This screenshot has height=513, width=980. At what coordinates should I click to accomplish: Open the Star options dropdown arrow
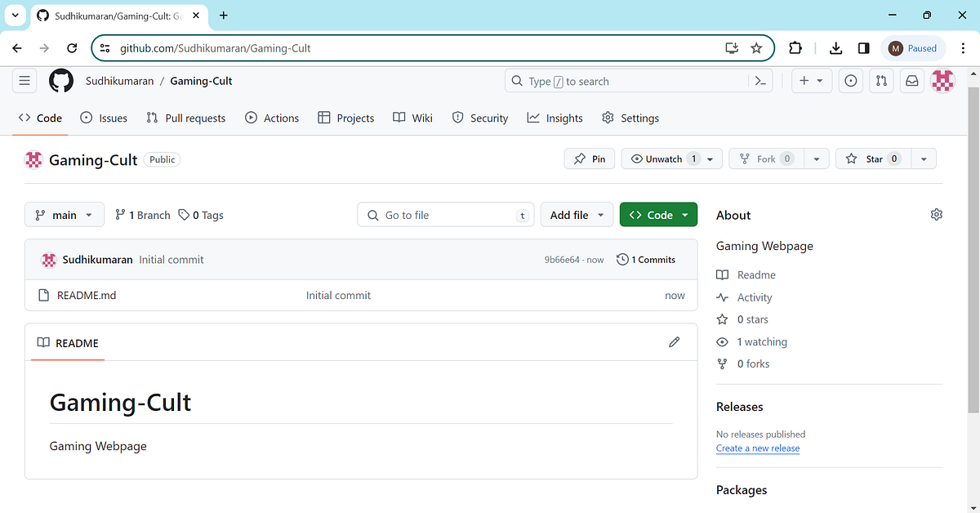pos(924,158)
